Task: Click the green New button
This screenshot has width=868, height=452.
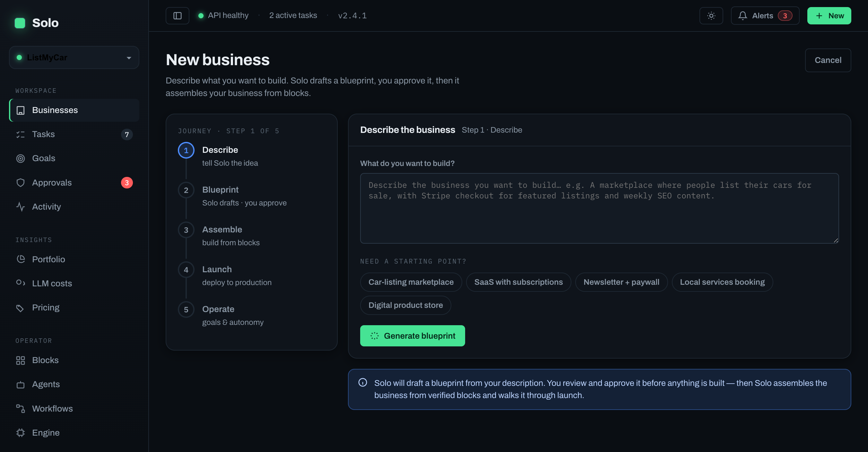Action: pyautogui.click(x=829, y=15)
